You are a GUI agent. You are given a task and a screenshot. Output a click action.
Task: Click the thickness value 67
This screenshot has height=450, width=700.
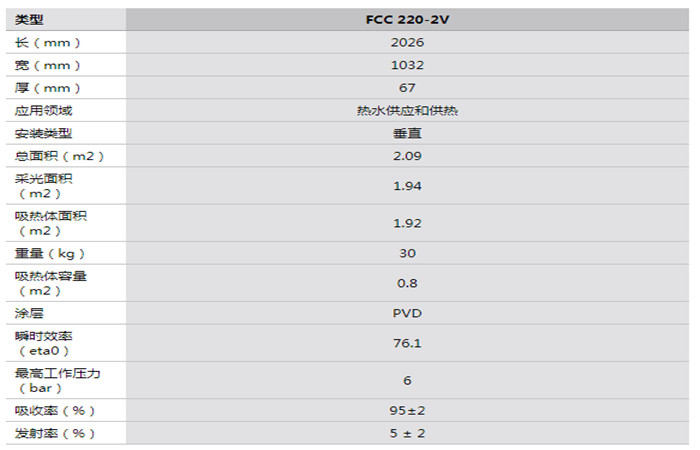407,88
